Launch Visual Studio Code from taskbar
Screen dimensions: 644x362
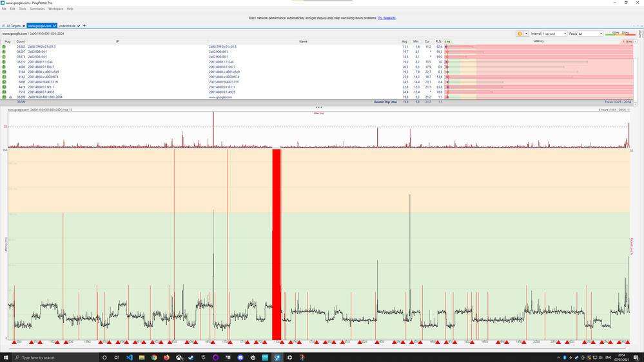pyautogui.click(x=130, y=357)
